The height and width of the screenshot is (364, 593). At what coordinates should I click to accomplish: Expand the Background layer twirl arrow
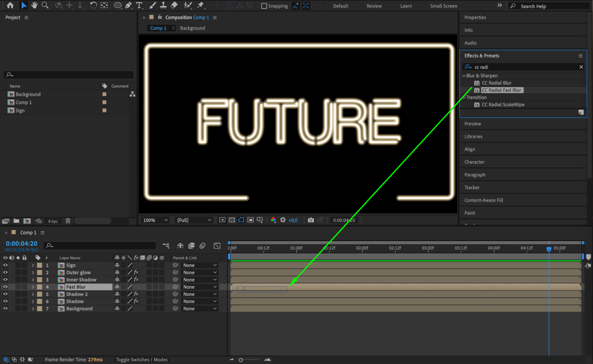(x=33, y=309)
